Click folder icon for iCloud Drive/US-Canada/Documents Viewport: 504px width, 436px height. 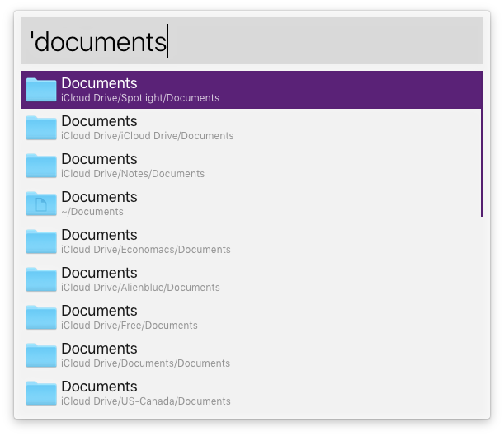(x=41, y=393)
